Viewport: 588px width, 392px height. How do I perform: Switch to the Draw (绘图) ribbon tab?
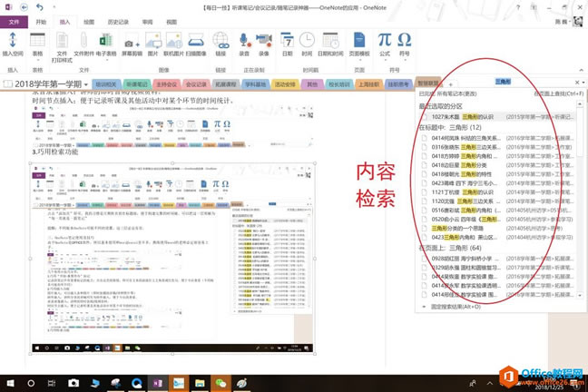(89, 22)
